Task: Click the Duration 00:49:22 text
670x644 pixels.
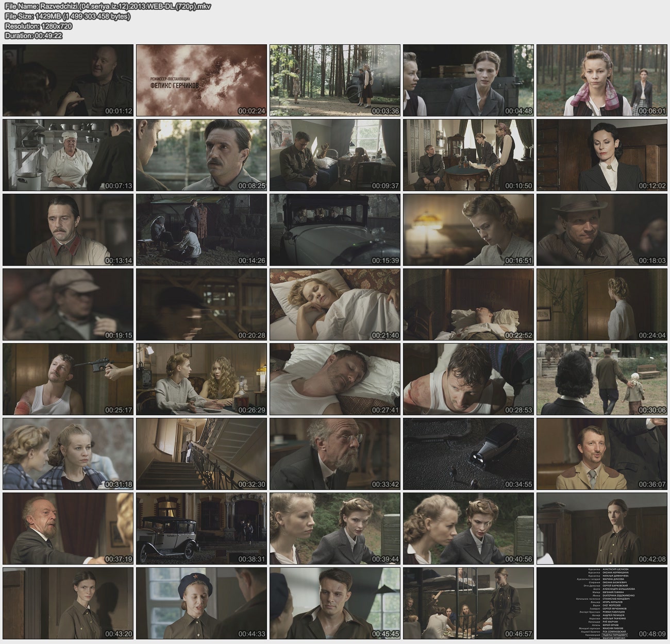Action: point(33,36)
